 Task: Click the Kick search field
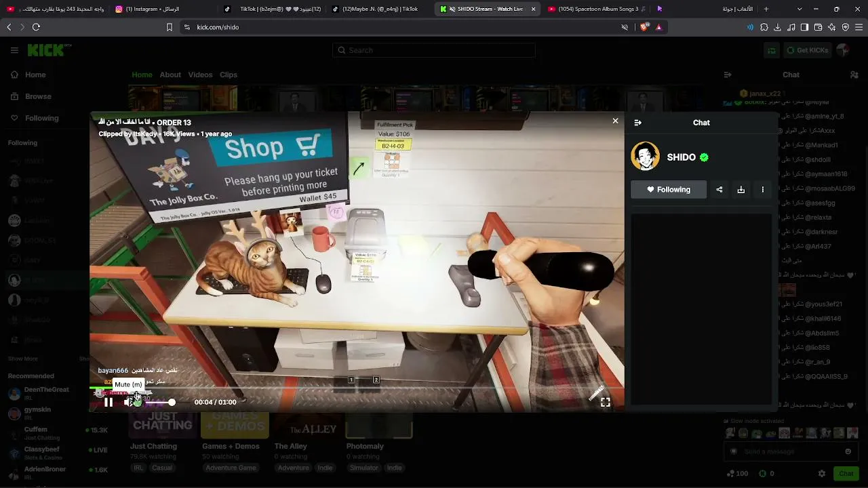click(x=434, y=50)
